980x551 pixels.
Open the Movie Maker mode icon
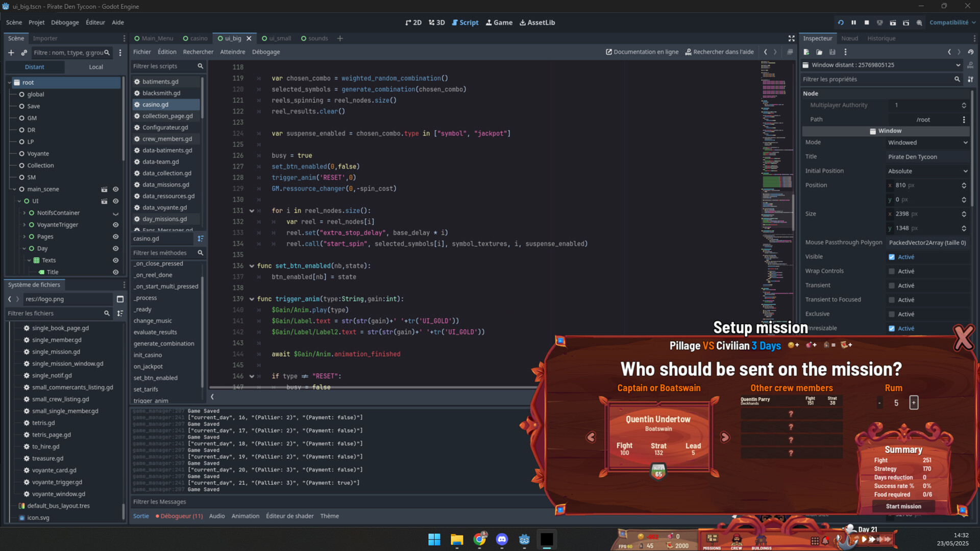919,22
